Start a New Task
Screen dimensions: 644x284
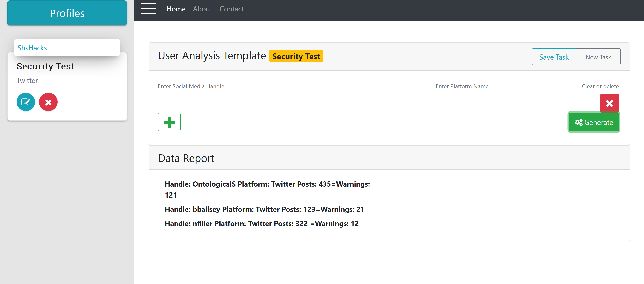coord(598,57)
